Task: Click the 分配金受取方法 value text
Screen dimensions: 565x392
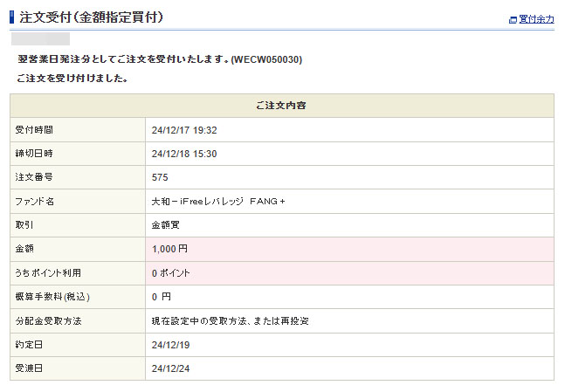Action: (x=231, y=320)
